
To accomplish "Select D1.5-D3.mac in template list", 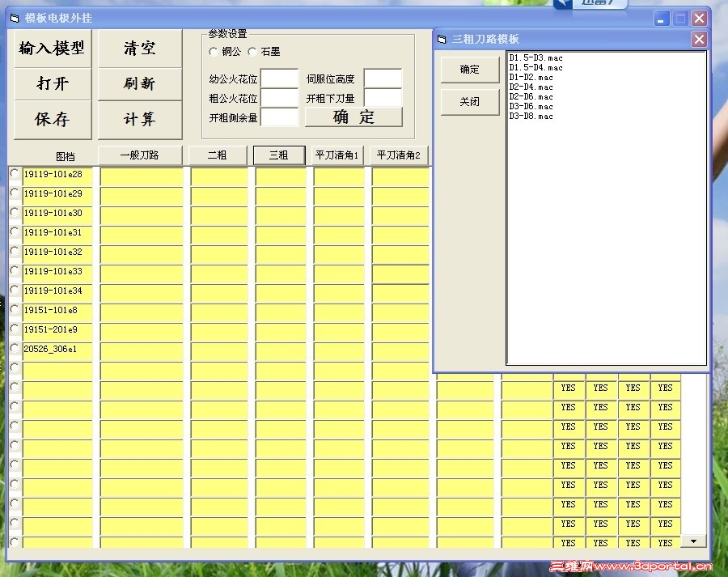I will pos(535,58).
